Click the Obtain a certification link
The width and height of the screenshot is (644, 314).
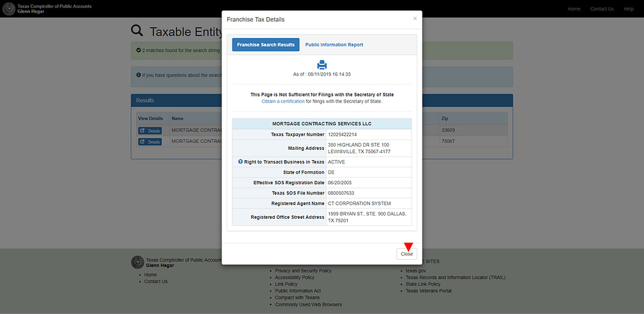pyautogui.click(x=283, y=101)
